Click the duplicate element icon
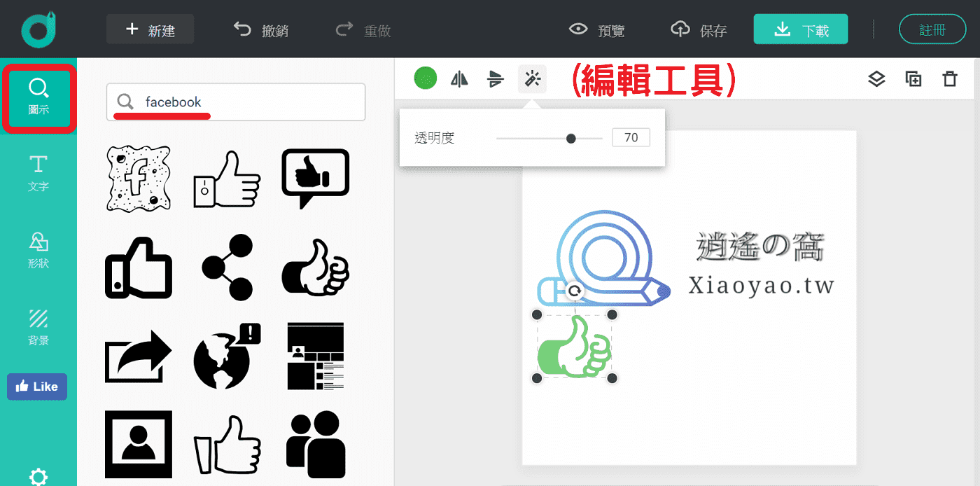980x486 pixels. [x=913, y=79]
